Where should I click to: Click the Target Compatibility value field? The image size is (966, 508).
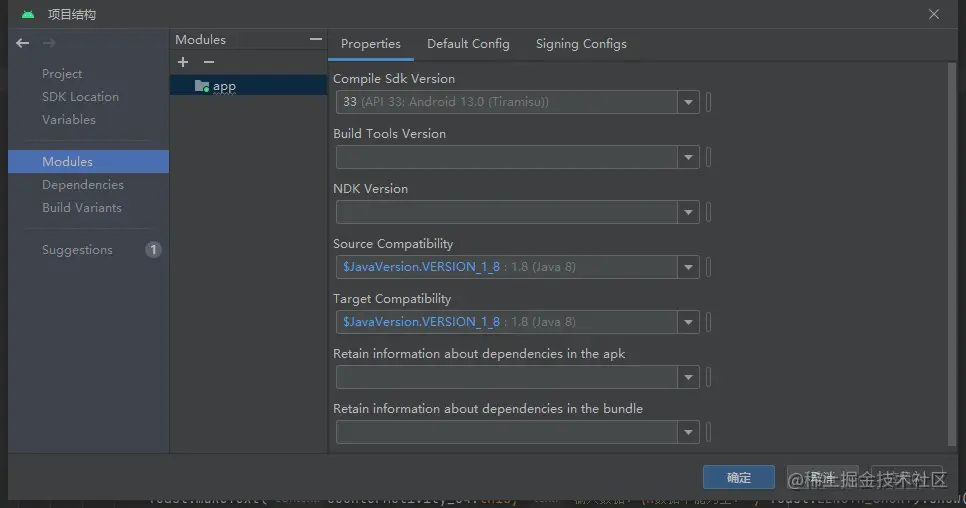click(x=505, y=322)
